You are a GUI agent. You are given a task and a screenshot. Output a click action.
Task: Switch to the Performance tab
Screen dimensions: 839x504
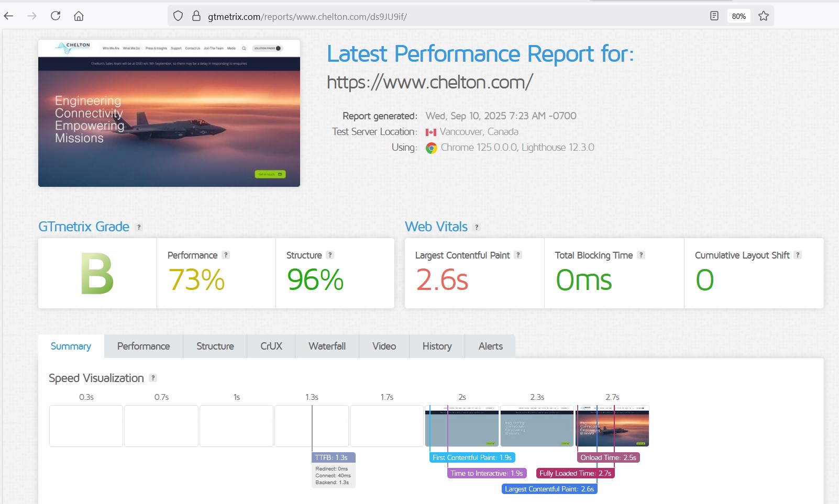[143, 346]
